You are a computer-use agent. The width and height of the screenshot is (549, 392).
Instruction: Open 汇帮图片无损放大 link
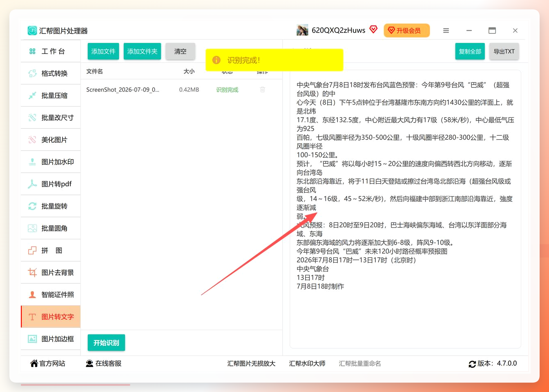[251, 363]
